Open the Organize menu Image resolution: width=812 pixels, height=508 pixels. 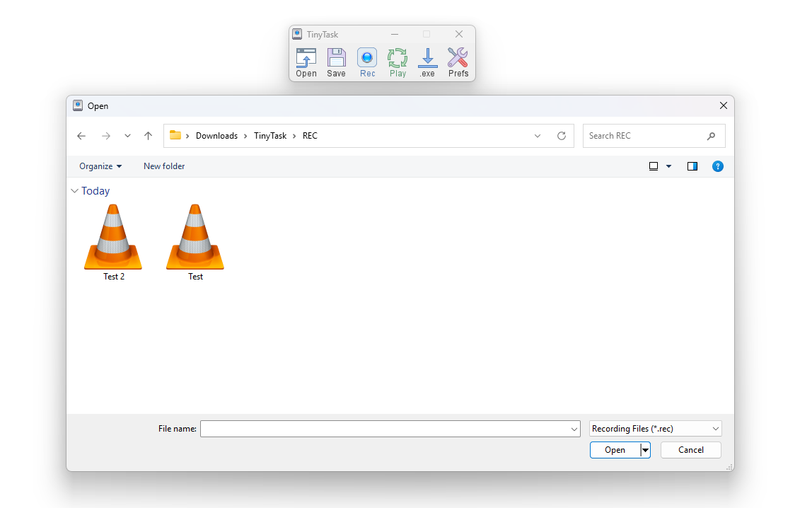tap(100, 166)
